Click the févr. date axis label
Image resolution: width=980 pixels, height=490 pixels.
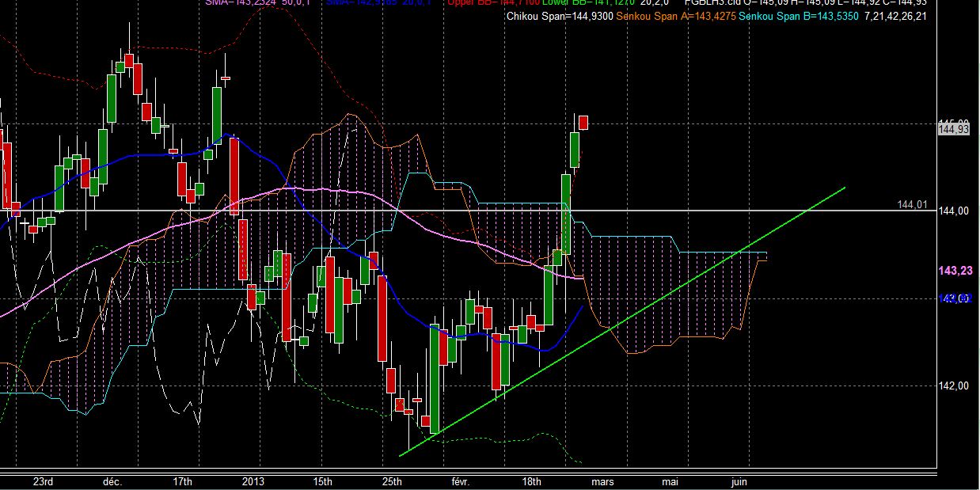461,481
